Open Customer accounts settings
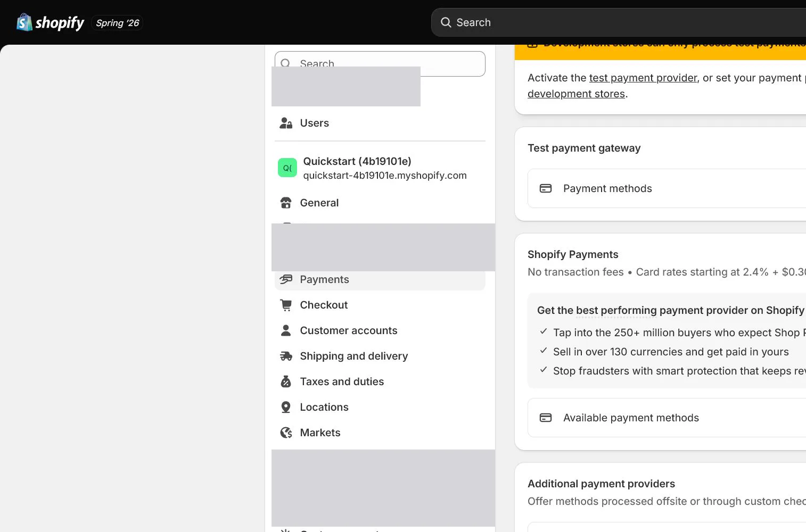The height and width of the screenshot is (532, 806). pos(380,330)
